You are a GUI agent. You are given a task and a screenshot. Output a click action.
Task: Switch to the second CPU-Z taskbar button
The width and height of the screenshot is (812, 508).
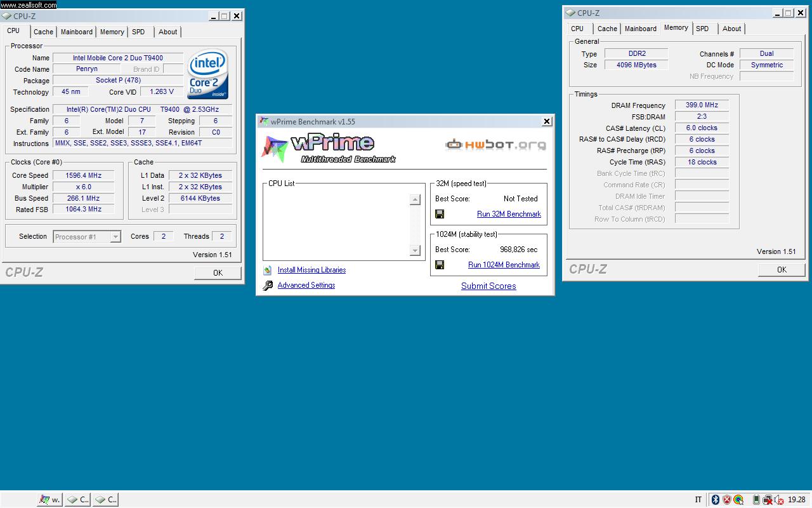105,500
